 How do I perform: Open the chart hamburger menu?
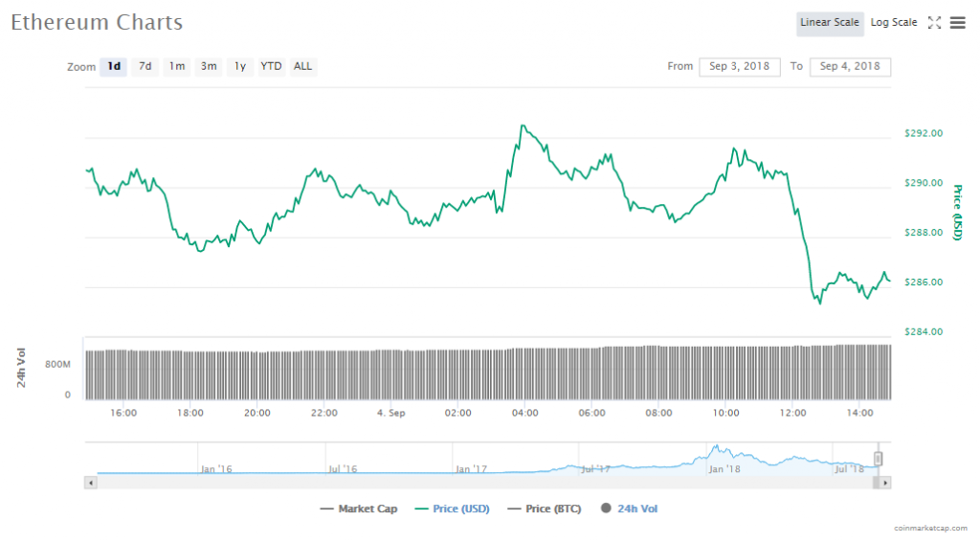957,23
